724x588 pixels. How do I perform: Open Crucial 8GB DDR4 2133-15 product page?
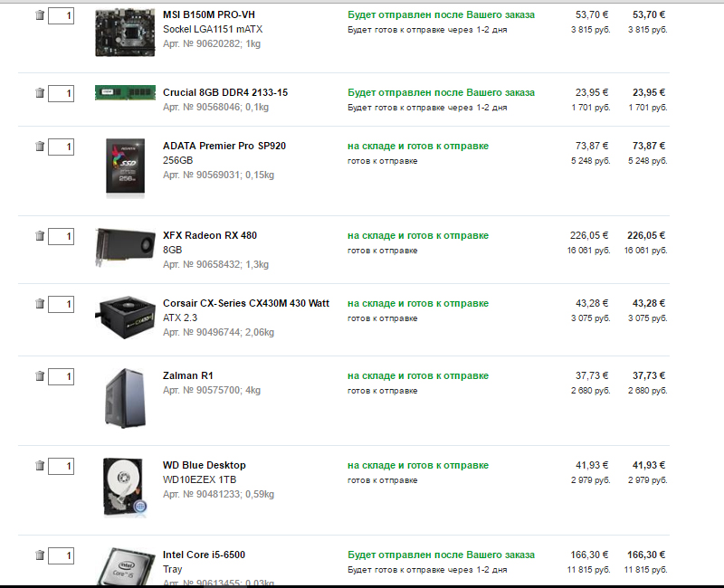225,92
